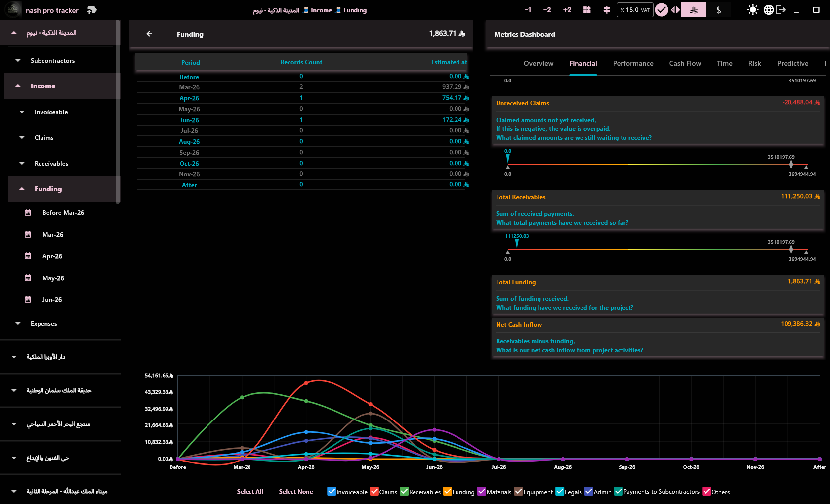Disable the Payments to Subcontractors checkbox

point(619,491)
